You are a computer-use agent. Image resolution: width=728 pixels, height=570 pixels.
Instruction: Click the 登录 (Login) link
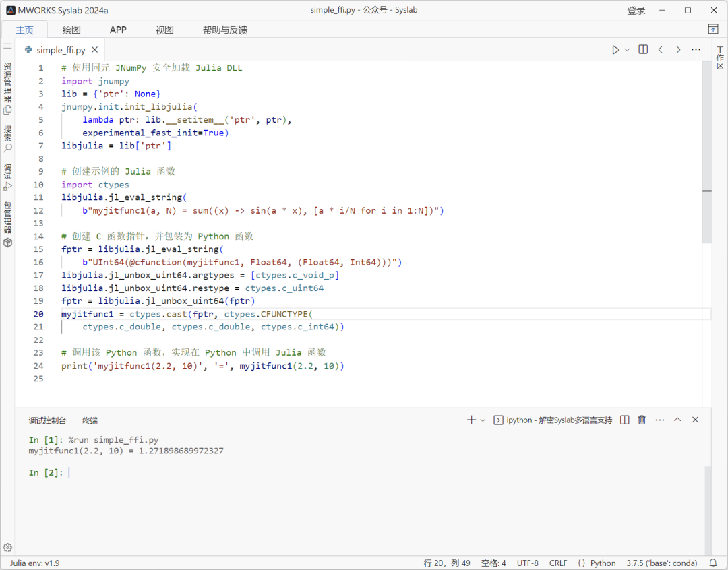coord(636,10)
